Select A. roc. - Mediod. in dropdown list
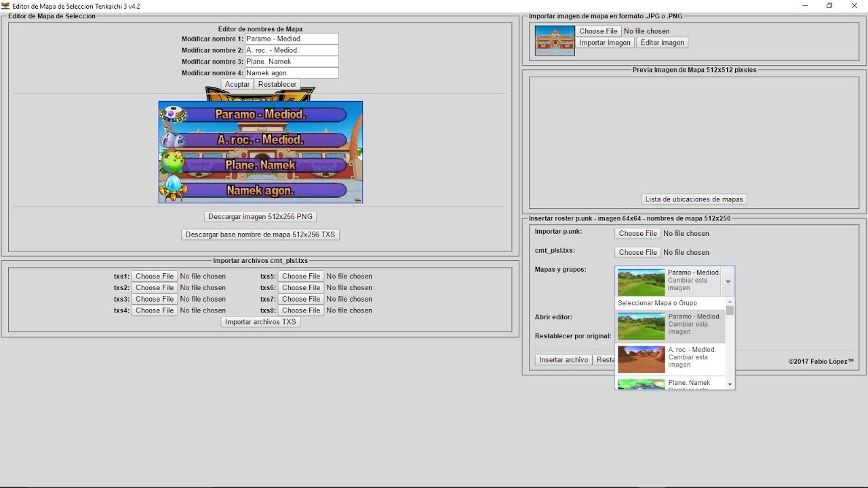The image size is (868, 488). [670, 360]
